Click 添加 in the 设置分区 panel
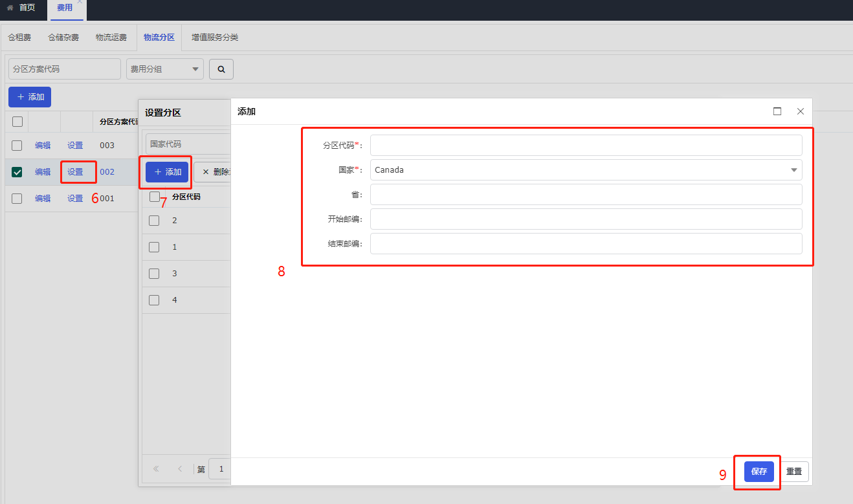 167,172
